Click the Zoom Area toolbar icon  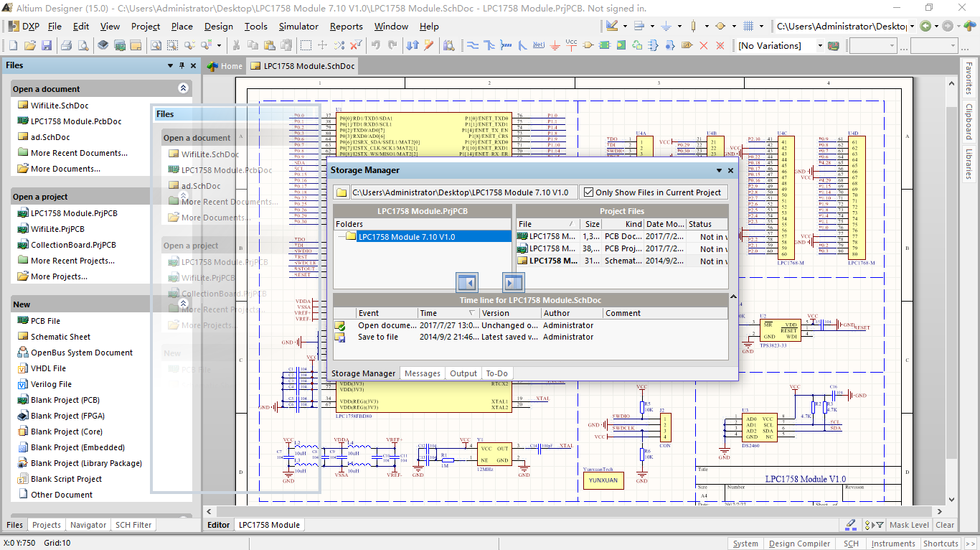[x=172, y=45]
